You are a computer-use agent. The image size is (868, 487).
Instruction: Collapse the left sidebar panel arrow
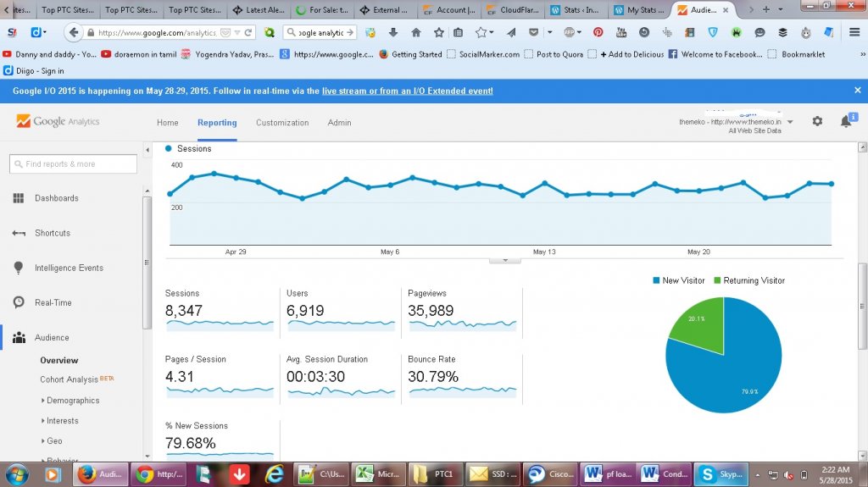click(x=147, y=149)
